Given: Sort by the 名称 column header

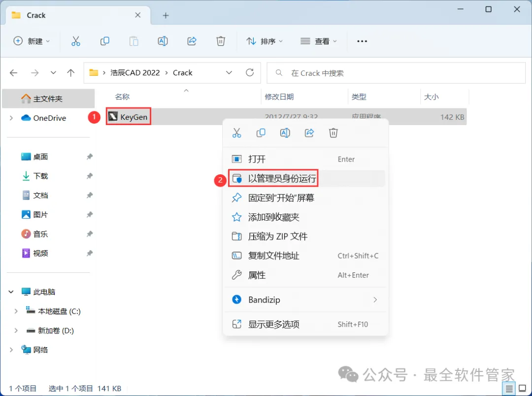Looking at the screenshot, I should (x=122, y=97).
